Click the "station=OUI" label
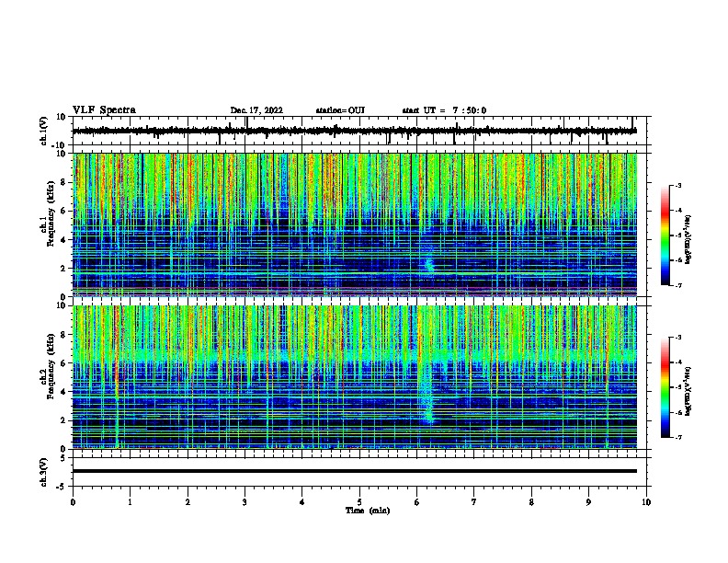 (340, 110)
